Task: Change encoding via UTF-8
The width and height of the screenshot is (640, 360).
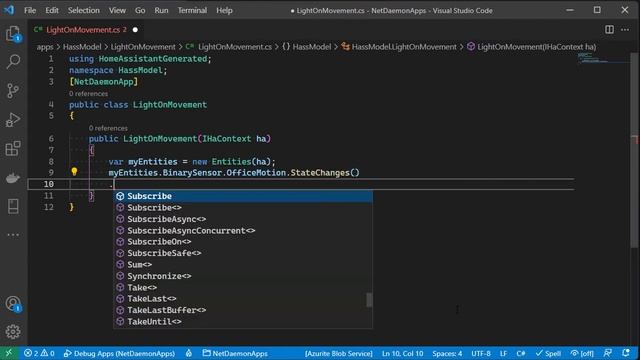Action: [481, 353]
